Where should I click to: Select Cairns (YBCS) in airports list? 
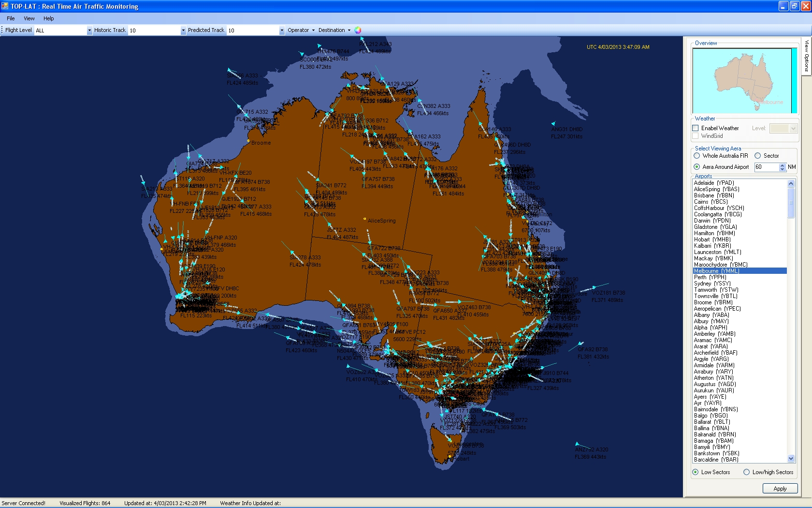[x=740, y=202]
